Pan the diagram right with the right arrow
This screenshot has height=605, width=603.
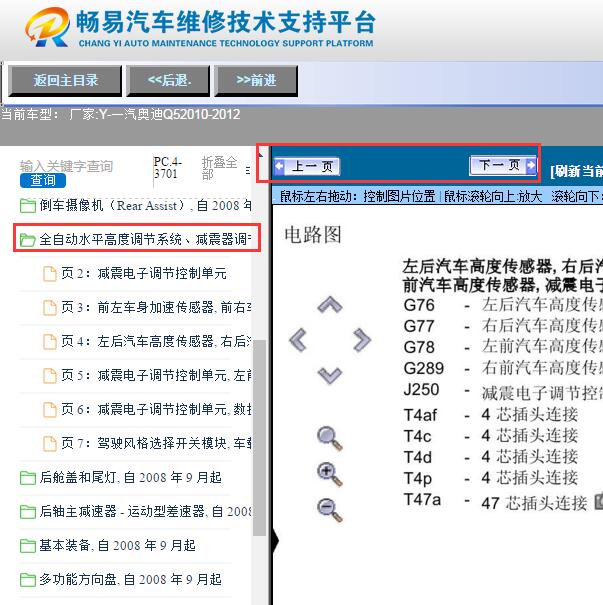coord(362,340)
